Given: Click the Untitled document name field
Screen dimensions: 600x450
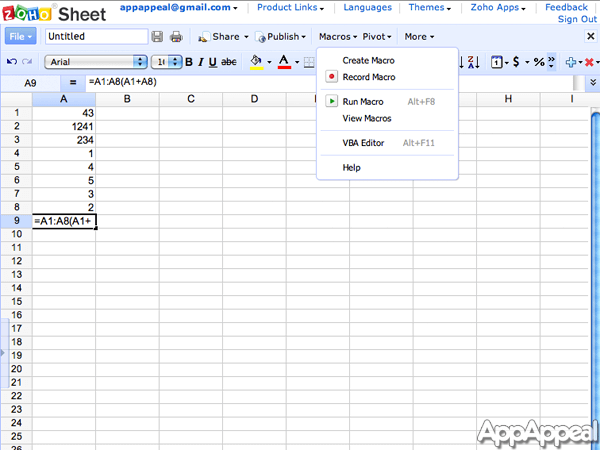Looking at the screenshot, I should pyautogui.click(x=96, y=36).
